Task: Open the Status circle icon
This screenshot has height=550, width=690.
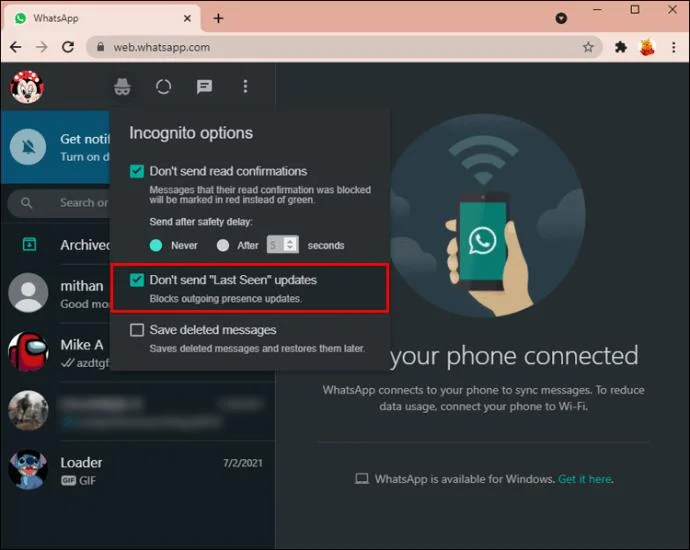Action: point(163,87)
